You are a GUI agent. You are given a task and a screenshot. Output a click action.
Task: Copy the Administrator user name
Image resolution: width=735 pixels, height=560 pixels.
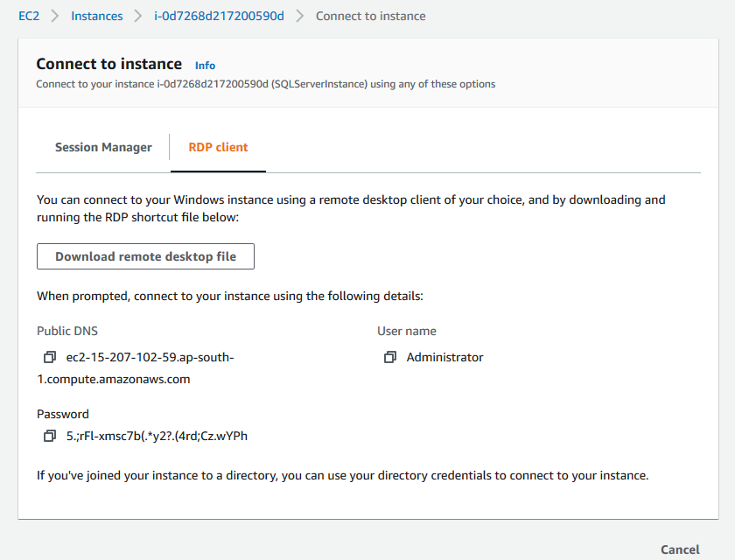[390, 358]
